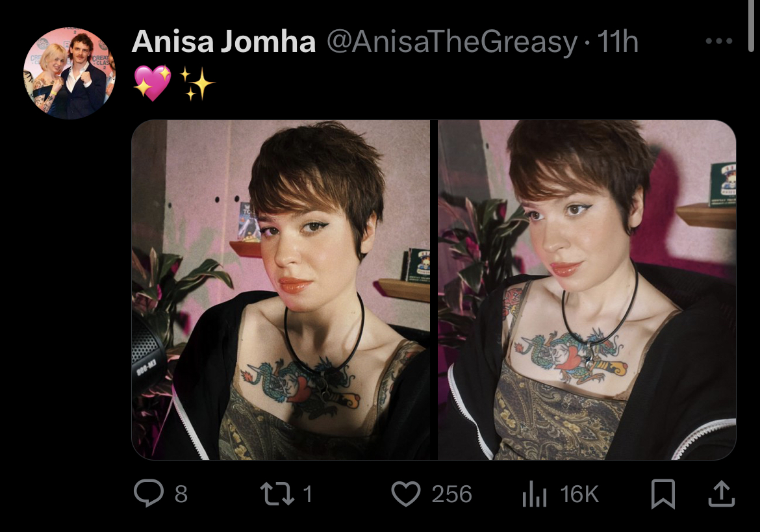Retweet this post using the arrows icon
This screenshot has width=760, height=532.
click(277, 494)
